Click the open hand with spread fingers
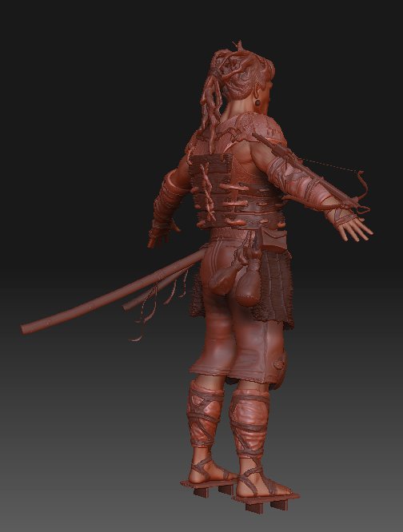Image resolution: width=403 pixels, height=532 pixels. pos(353,230)
